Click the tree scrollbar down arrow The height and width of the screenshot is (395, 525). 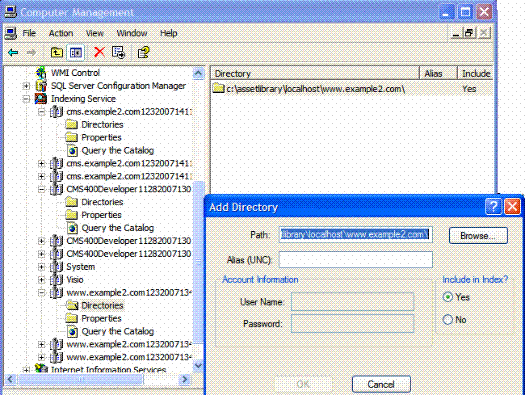click(x=199, y=365)
